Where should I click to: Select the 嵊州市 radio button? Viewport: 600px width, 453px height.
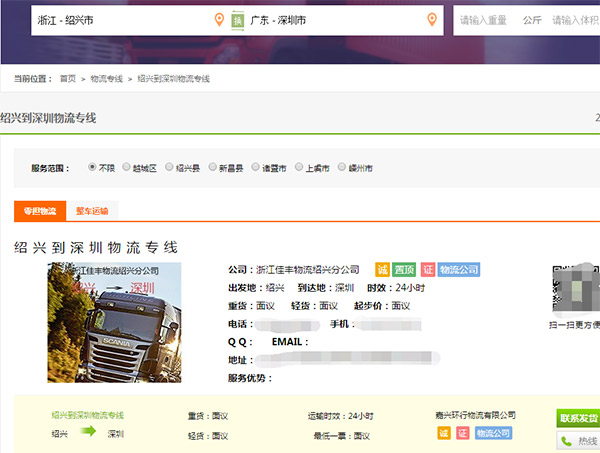342,167
